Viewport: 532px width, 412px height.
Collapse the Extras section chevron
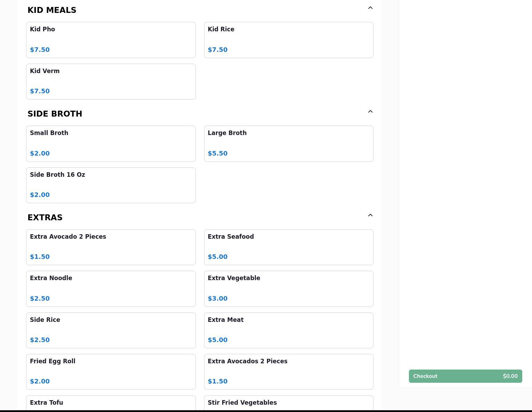(370, 215)
